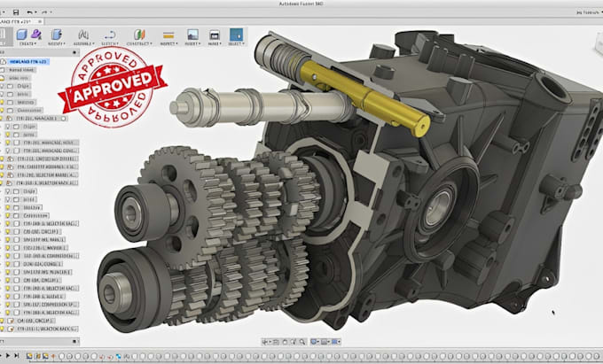Activate the MAINCASE component radio button
603x364 pixels.
(x=64, y=119)
